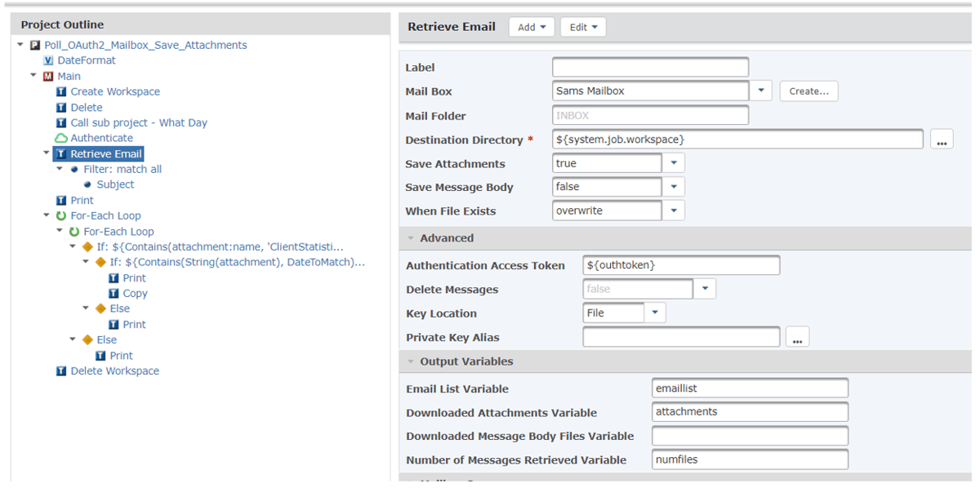This screenshot has height=488, width=980.
Task: Click in the Label input field
Action: click(x=649, y=67)
